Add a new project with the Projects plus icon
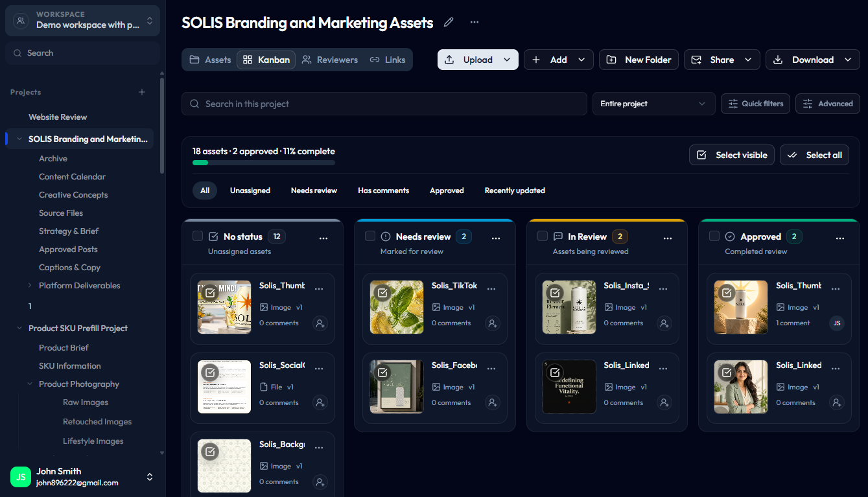Viewport: 868px width, 497px height. click(x=142, y=92)
